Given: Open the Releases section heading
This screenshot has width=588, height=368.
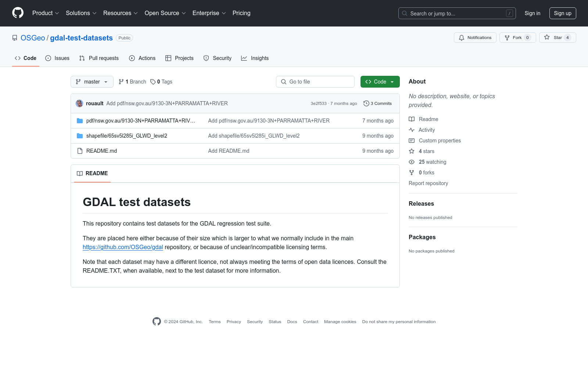Looking at the screenshot, I should [421, 204].
